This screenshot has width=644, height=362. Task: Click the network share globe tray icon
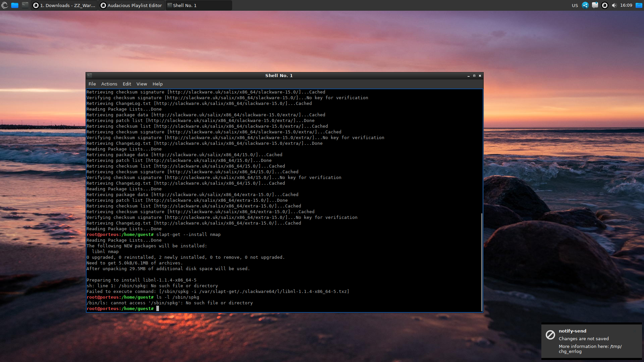tap(585, 5)
